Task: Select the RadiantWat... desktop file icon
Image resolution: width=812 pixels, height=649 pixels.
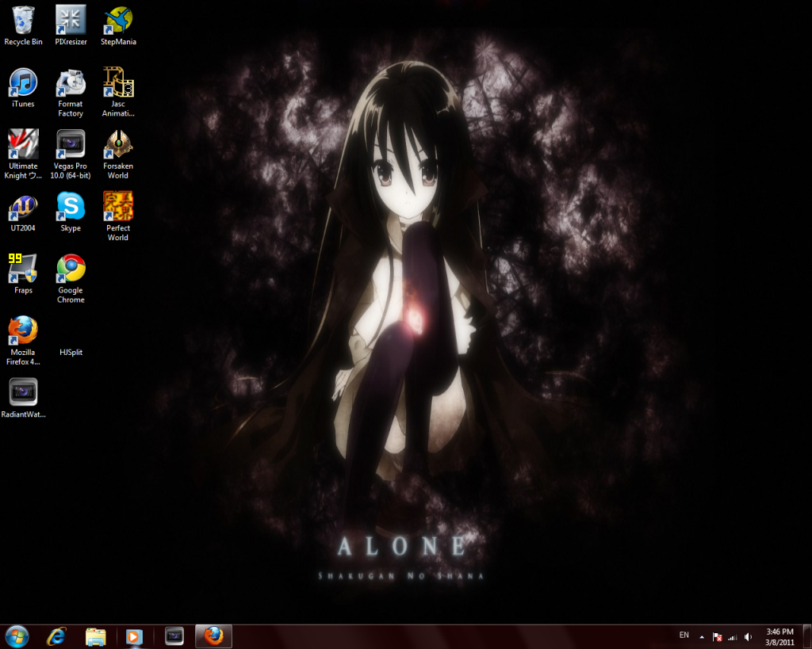Action: pyautogui.click(x=23, y=392)
